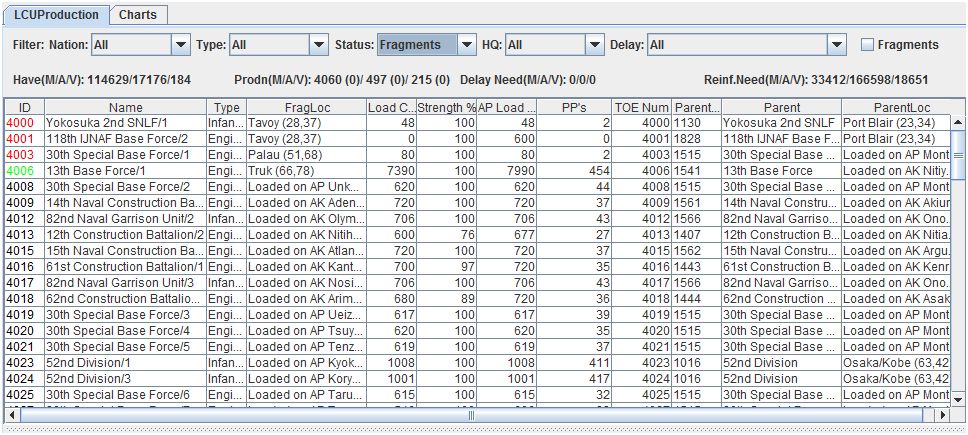Select row 13th Base Force/1
Screen dimensions: 968x435
click(477, 171)
